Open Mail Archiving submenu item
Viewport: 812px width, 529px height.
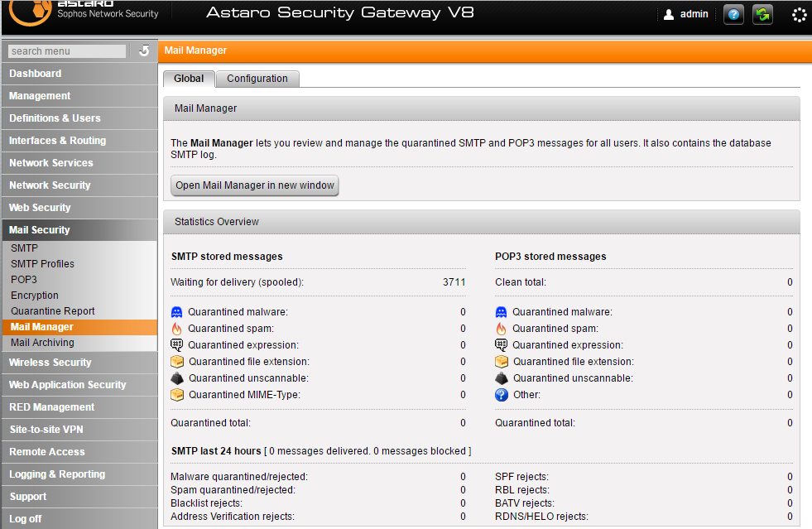pos(79,343)
